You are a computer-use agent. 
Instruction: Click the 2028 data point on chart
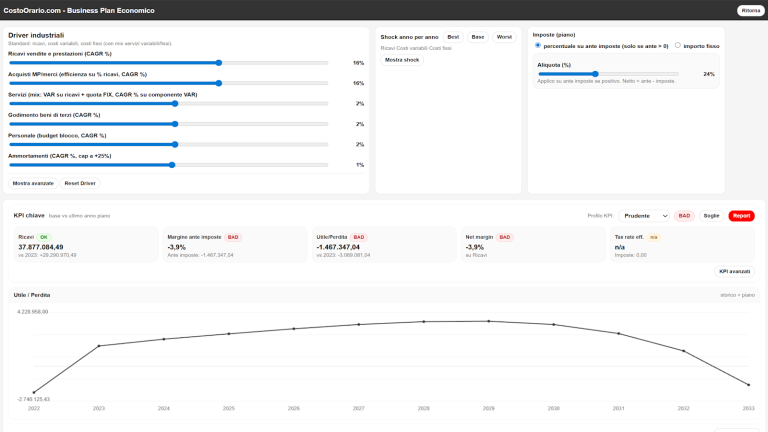(423, 321)
